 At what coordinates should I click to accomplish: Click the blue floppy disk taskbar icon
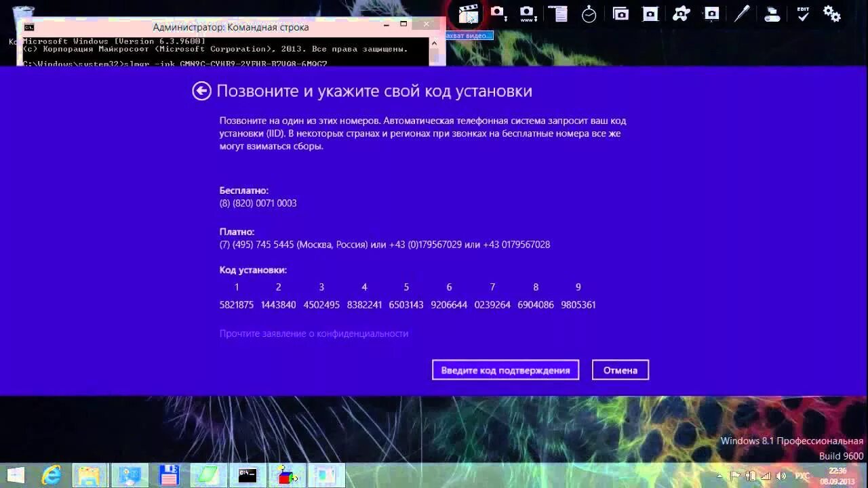tap(169, 475)
